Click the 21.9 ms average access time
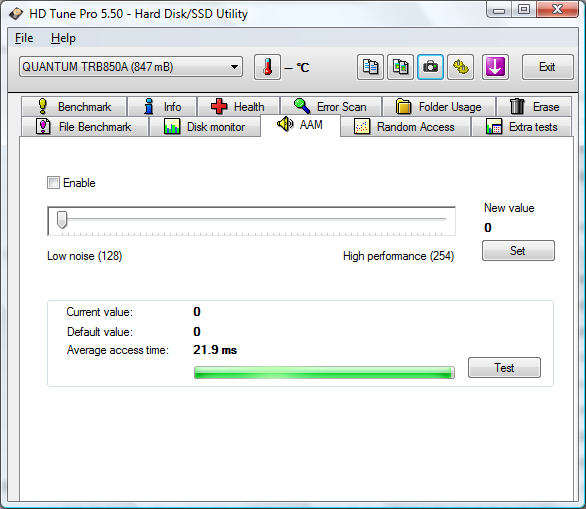Image resolution: width=586 pixels, height=509 pixels. [215, 350]
